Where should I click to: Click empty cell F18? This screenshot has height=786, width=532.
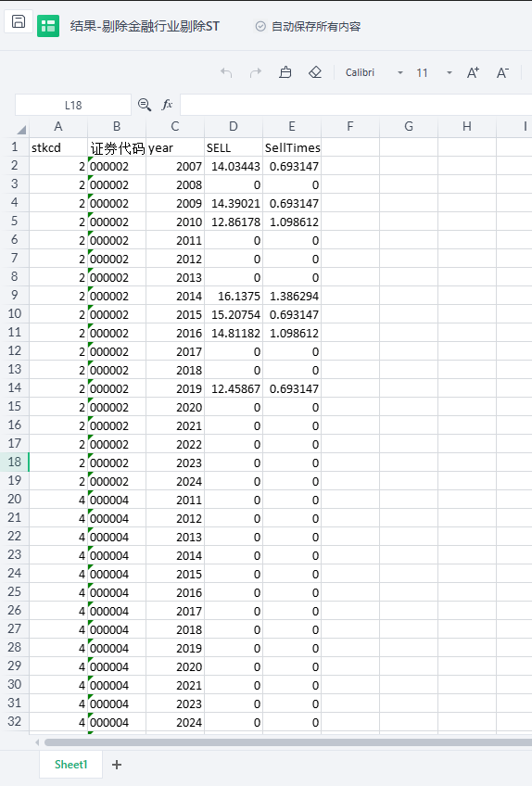pos(350,463)
